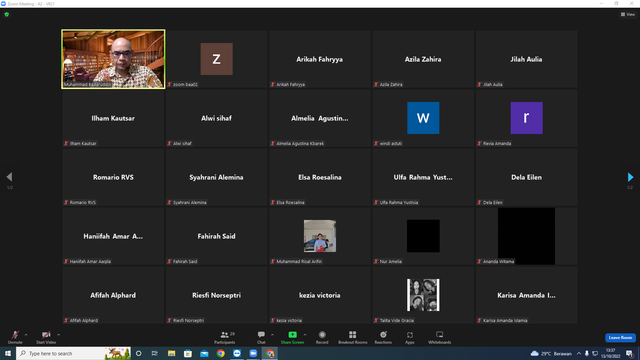Select the zoom baa02 tile with Z avatar
This screenshot has height=360, width=640.
click(216, 59)
